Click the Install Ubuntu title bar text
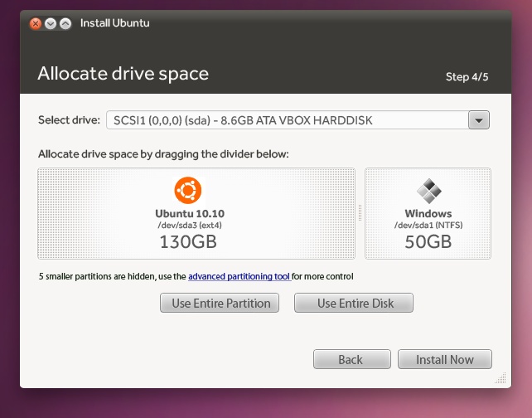 point(114,23)
